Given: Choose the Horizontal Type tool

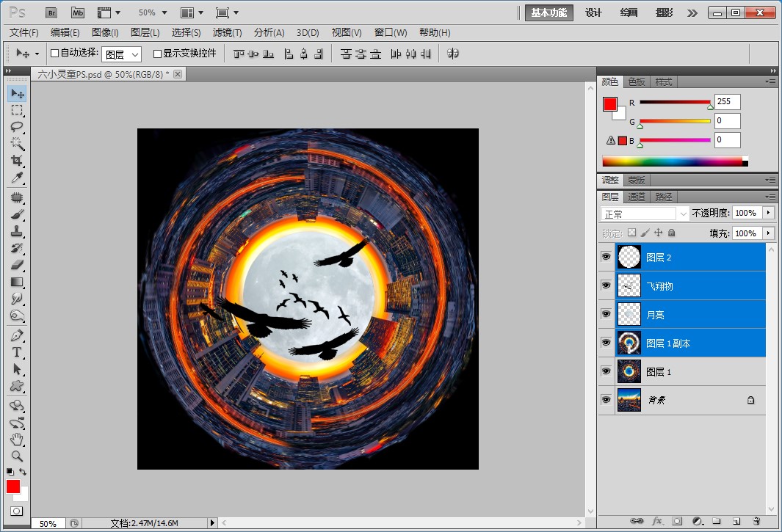Looking at the screenshot, I should pos(17,352).
